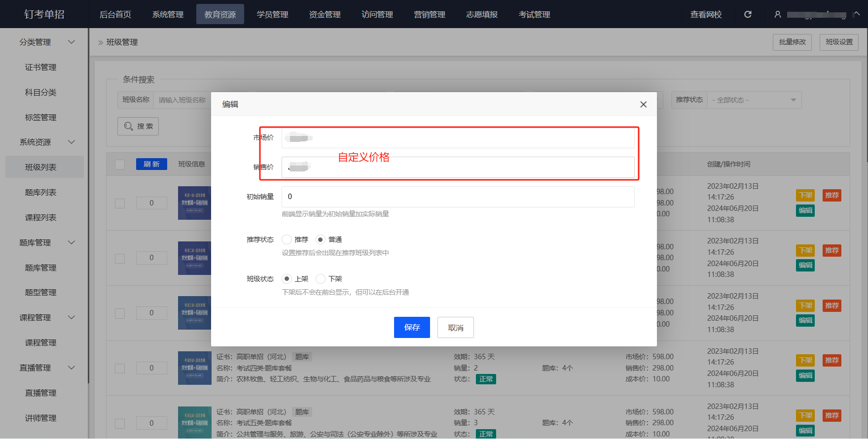Click the breadcrumb arrow before 班级管理
This screenshot has height=439, width=868.
click(x=101, y=42)
